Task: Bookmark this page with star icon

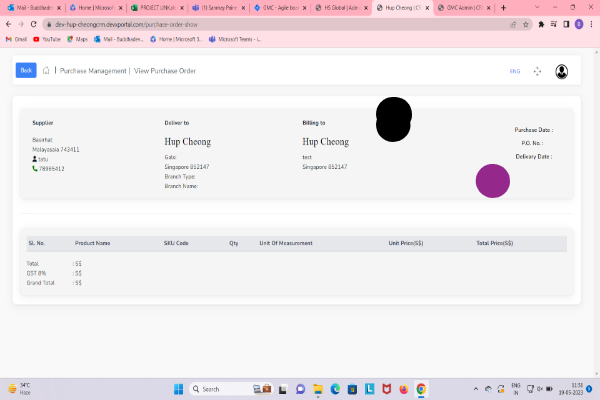Action: (x=541, y=23)
